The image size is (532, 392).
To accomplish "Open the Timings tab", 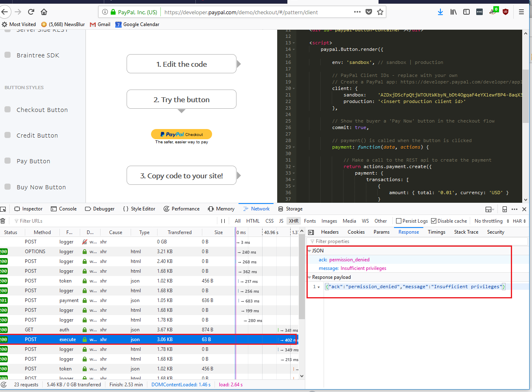I will pos(436,232).
